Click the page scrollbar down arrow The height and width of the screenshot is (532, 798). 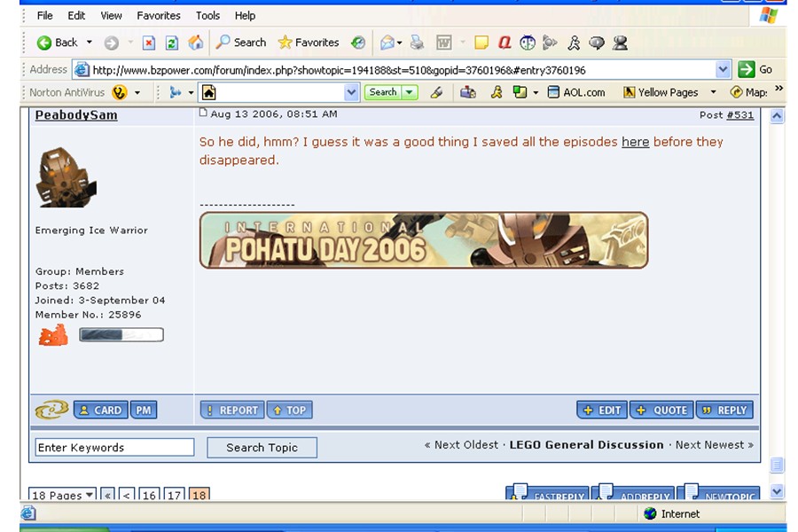pos(777,492)
